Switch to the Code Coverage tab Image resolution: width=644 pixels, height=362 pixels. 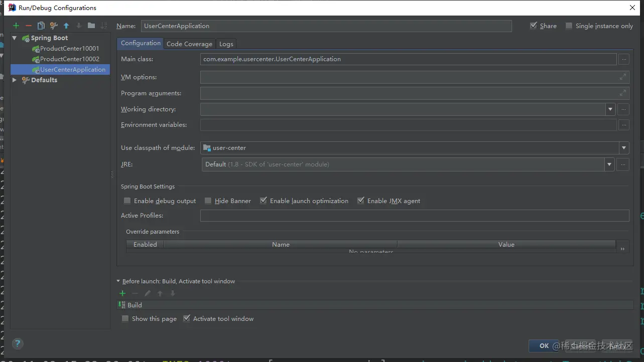189,44
